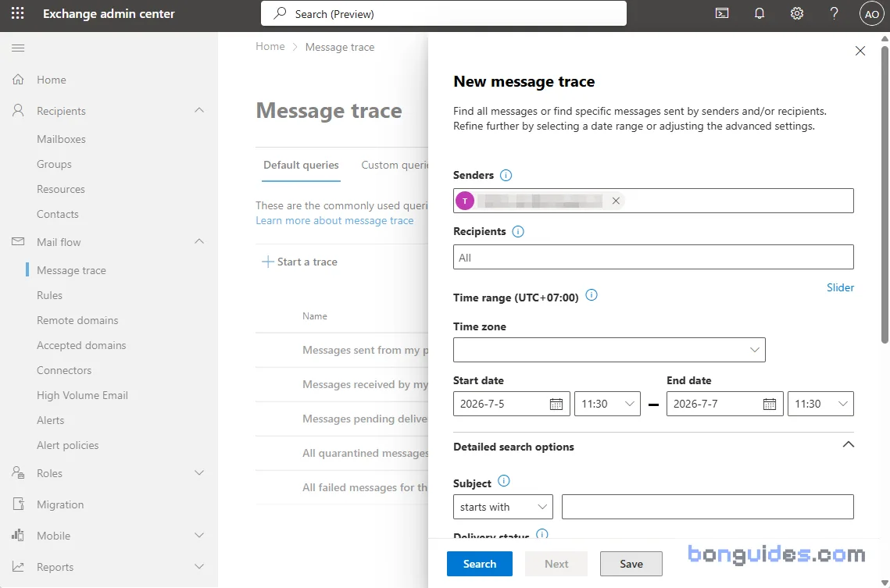Show info tooltip for Delivery status
Viewport: 890px width, 588px height.
[542, 534]
